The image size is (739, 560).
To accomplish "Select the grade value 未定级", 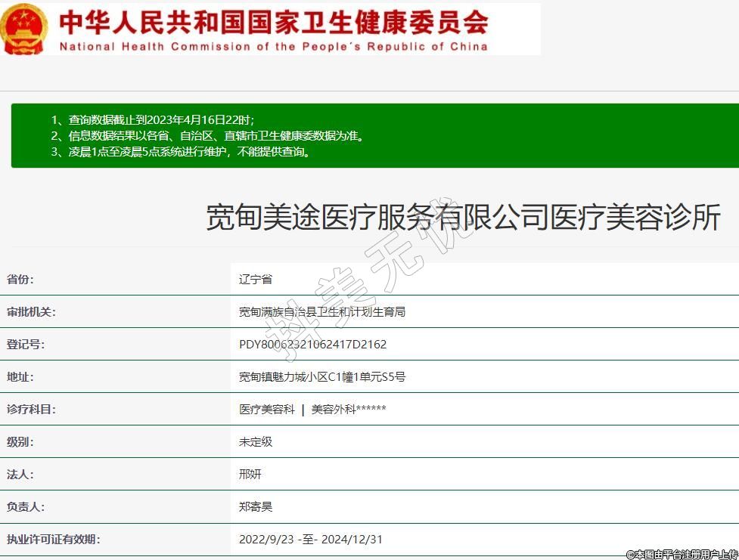I will [x=255, y=442].
